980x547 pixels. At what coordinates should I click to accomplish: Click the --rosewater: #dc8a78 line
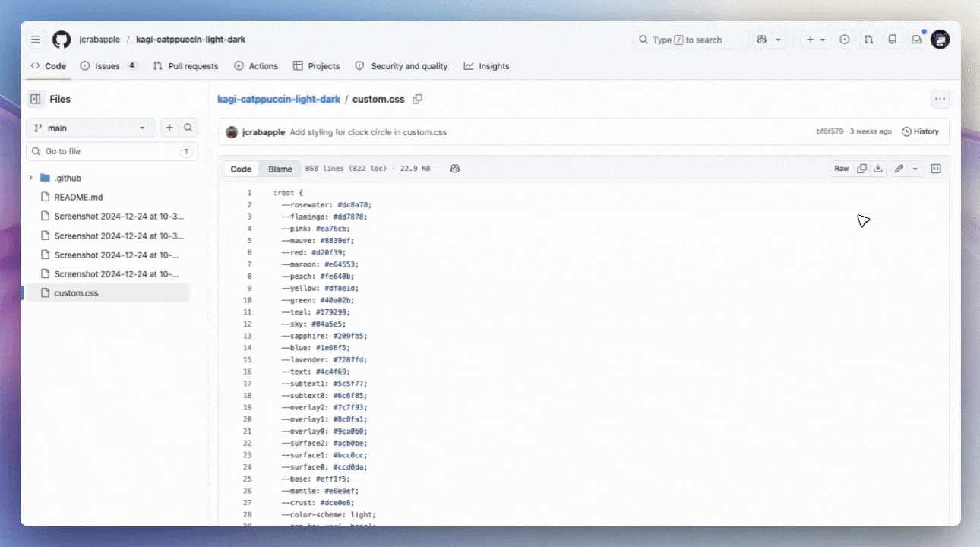(x=326, y=205)
